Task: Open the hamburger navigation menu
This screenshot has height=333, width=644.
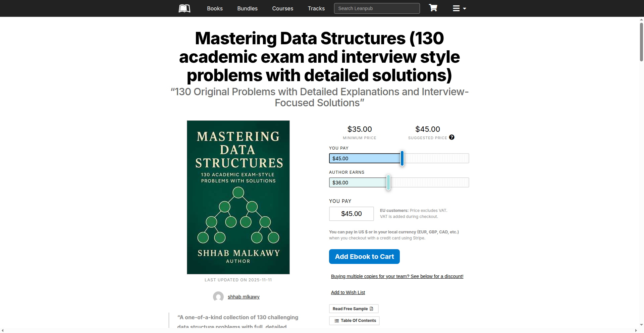Action: 457,8
